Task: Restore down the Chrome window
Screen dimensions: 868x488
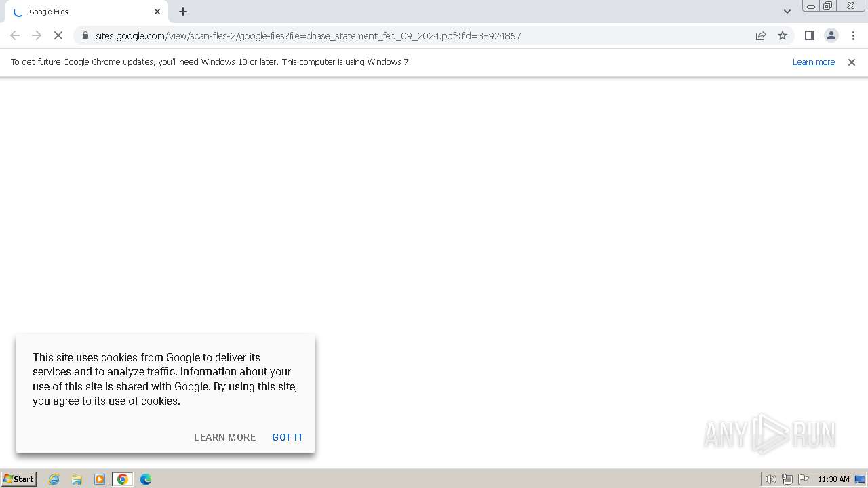Action: [x=828, y=6]
